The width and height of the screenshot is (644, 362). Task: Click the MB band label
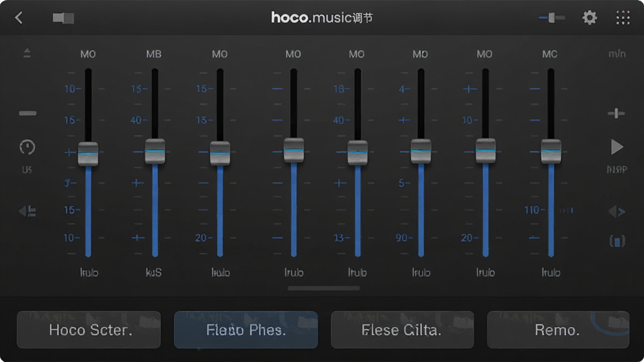tap(154, 54)
